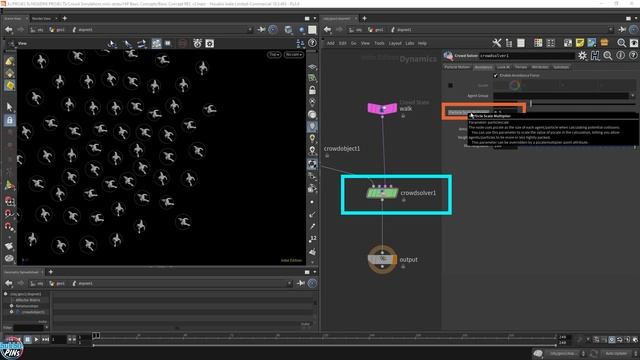Expand the Geometry Spreadsheet path dropdown
Viewport: 640px width, 360px height.
point(289,283)
